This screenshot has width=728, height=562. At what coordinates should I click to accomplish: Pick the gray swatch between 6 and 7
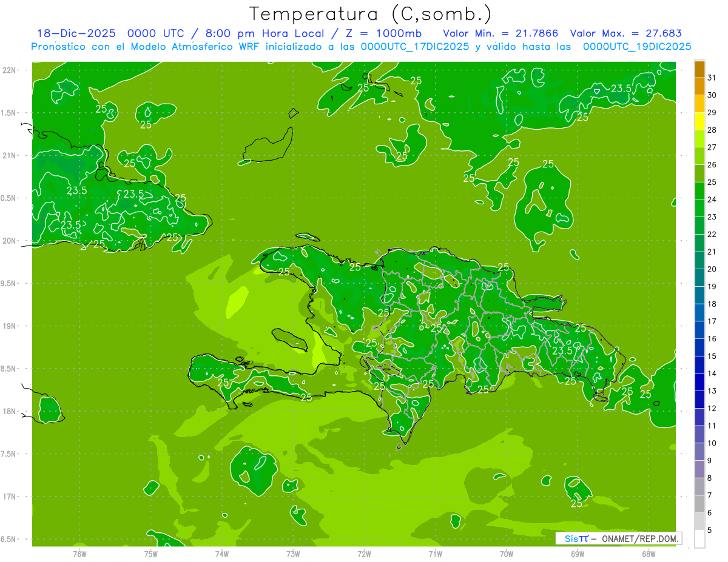(699, 504)
